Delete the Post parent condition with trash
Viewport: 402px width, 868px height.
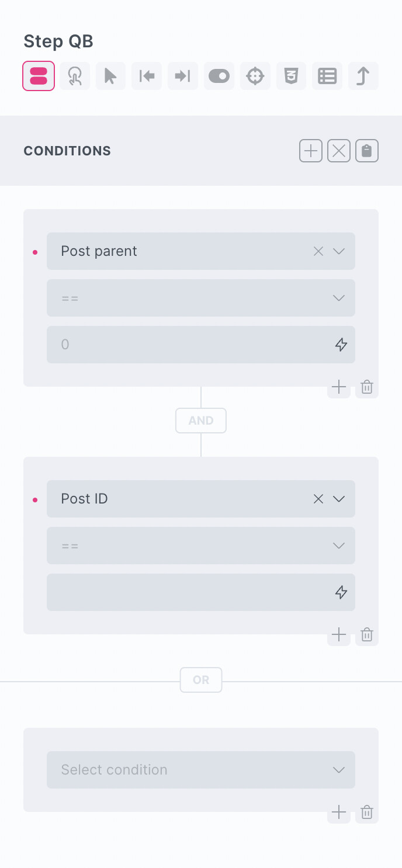pos(367,387)
